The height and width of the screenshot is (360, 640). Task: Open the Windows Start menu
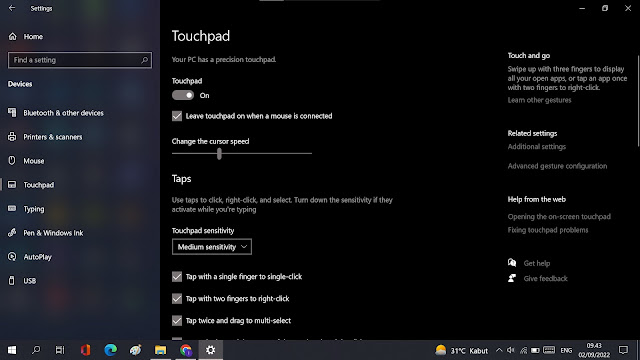(12, 350)
